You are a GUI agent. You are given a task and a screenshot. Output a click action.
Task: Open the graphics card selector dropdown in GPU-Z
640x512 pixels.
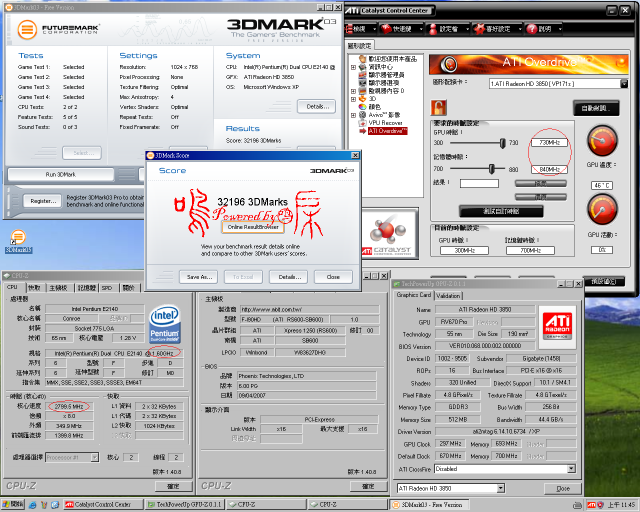point(501,488)
